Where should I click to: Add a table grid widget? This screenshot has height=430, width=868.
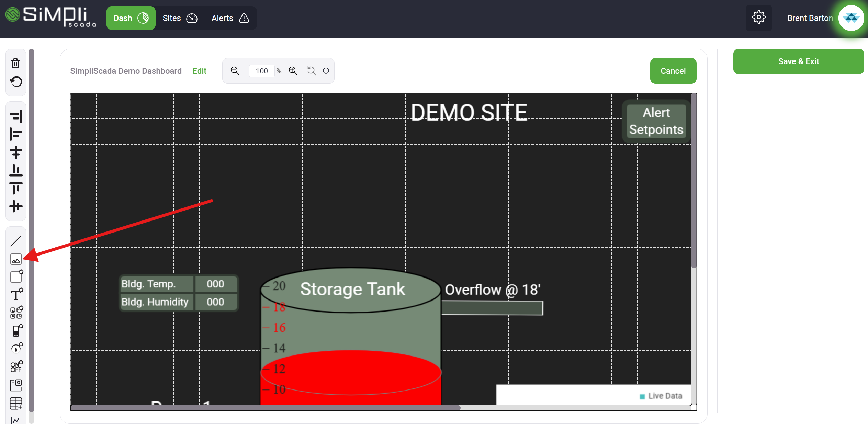click(16, 403)
